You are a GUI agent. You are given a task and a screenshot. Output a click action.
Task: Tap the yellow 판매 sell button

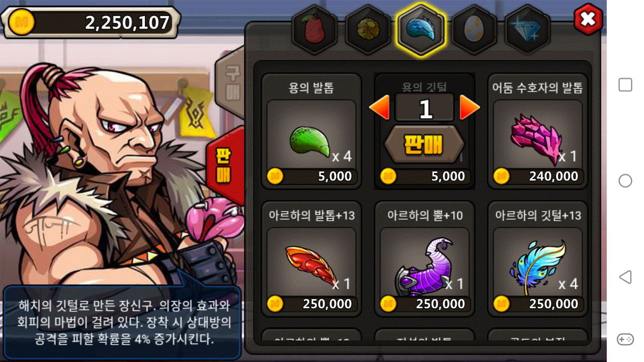click(424, 144)
